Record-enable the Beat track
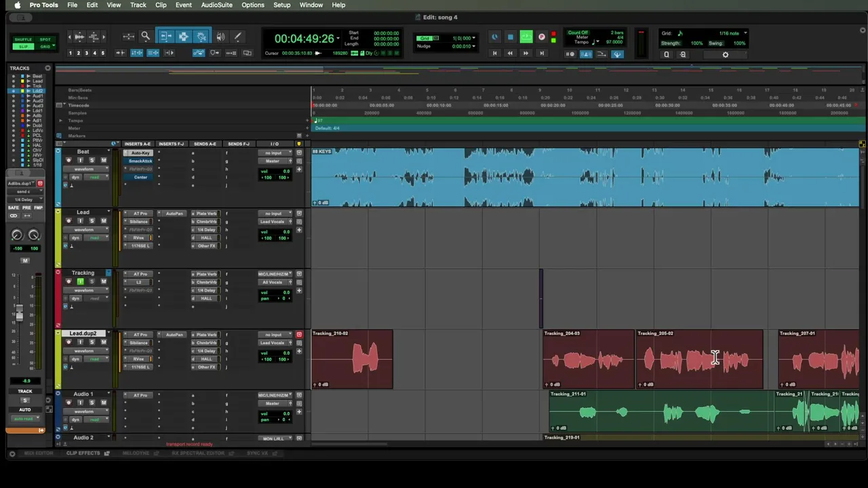Viewport: 868px width, 488px height. [68, 161]
